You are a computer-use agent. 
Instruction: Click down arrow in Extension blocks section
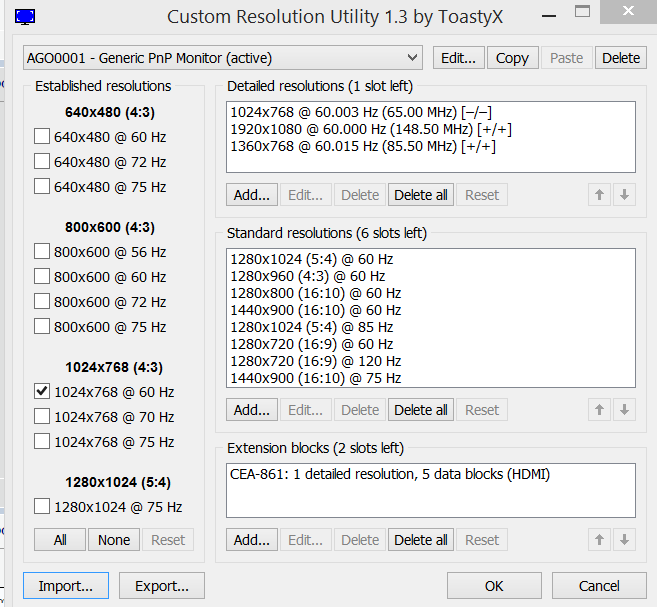click(625, 540)
